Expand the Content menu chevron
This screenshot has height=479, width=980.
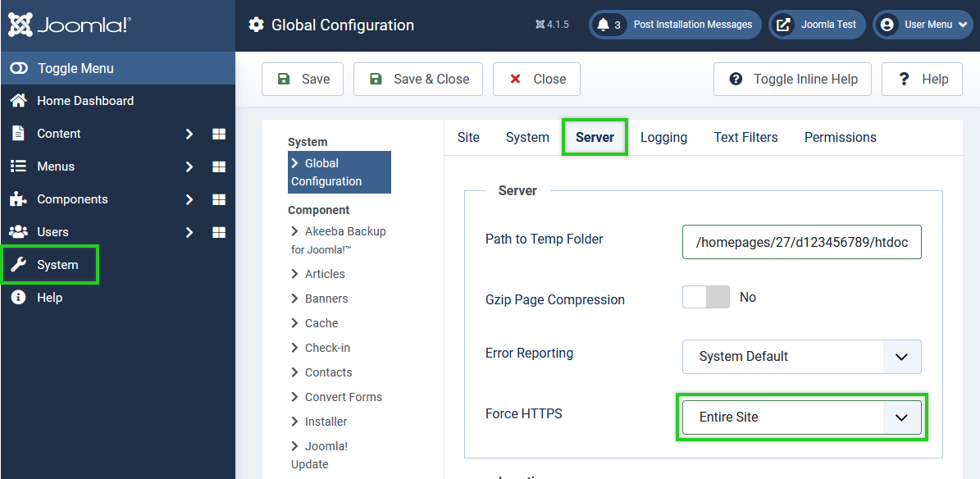coord(189,134)
